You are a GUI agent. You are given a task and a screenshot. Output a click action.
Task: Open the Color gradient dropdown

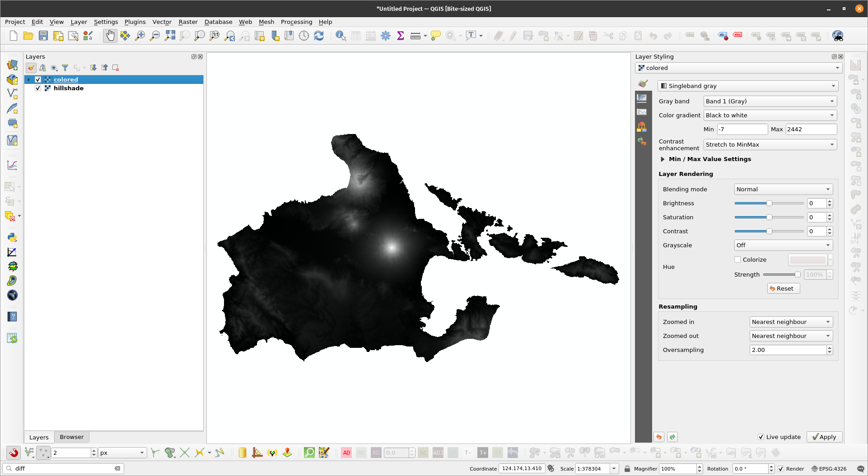[770, 116]
